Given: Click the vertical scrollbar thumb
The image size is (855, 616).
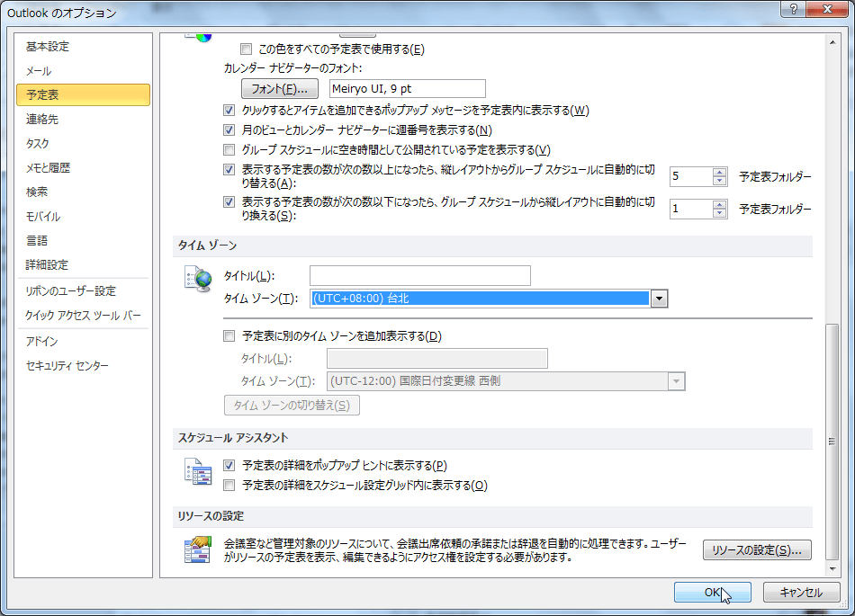Looking at the screenshot, I should pyautogui.click(x=832, y=442).
